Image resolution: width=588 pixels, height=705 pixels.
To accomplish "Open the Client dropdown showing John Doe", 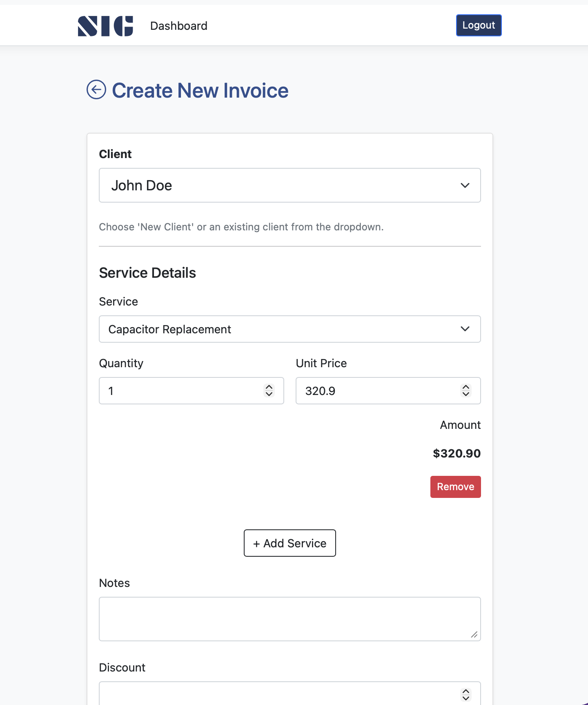I will 290,185.
